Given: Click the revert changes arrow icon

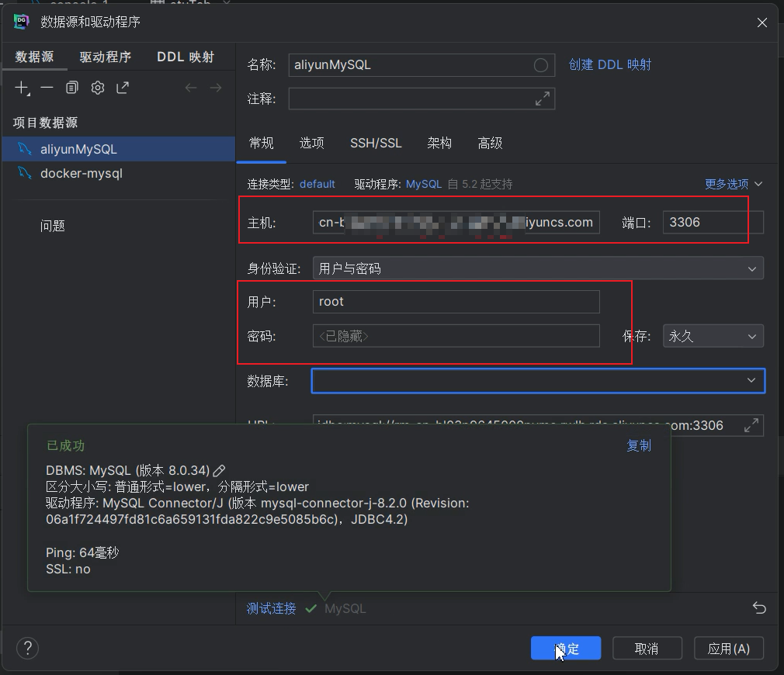Looking at the screenshot, I should 759,607.
